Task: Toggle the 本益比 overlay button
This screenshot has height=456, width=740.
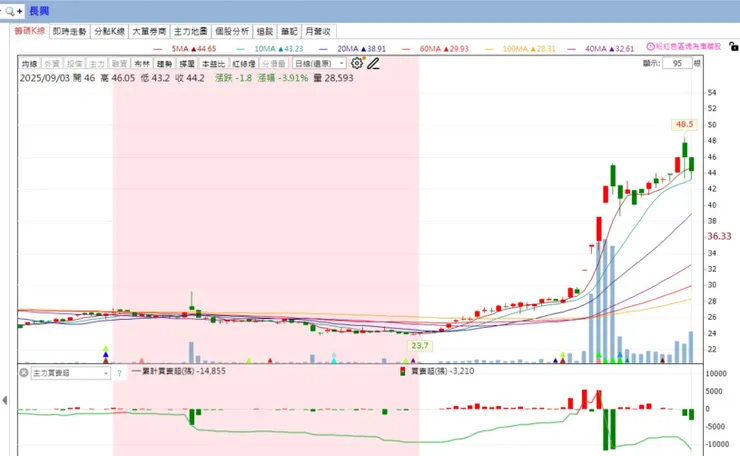Action: pos(213,63)
